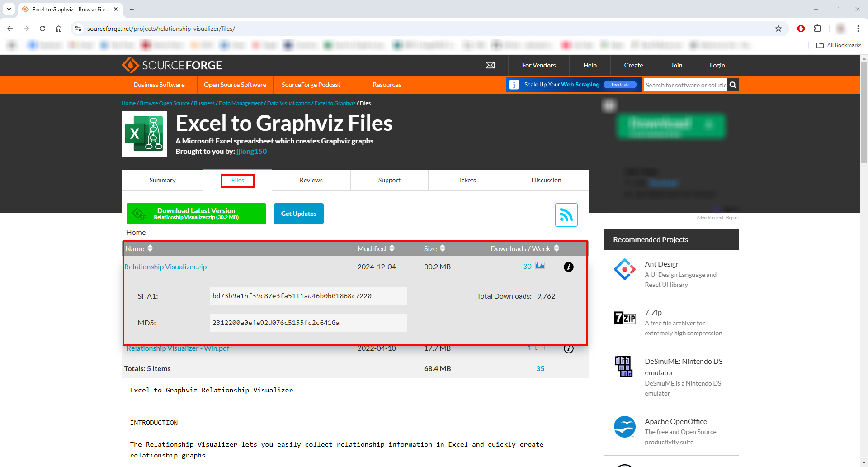Sort files by Modified date
868x467 pixels.
(x=376, y=248)
